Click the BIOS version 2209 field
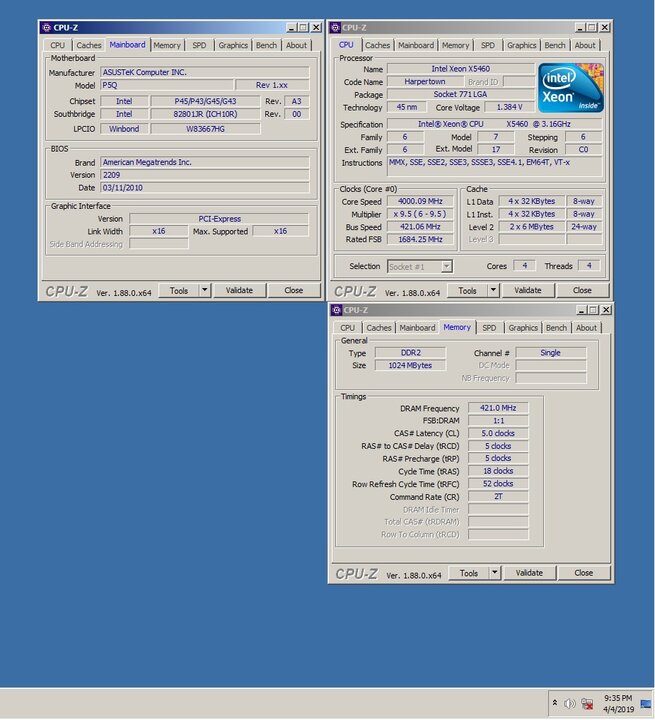This screenshot has width=655, height=720. pyautogui.click(x=205, y=175)
